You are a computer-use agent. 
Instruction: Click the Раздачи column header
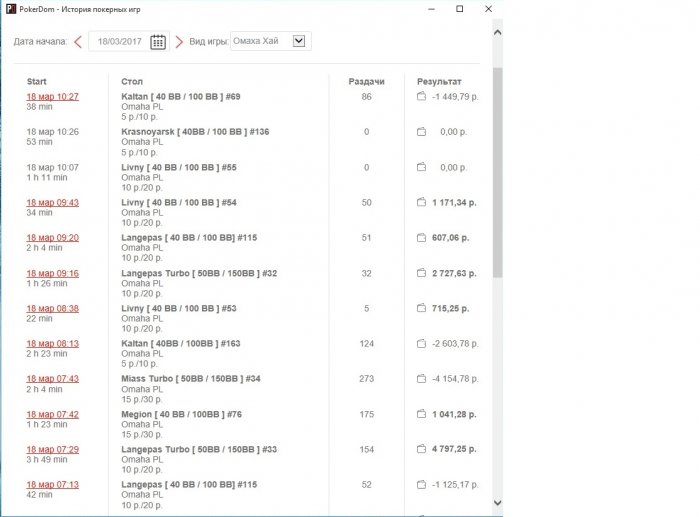[366, 80]
